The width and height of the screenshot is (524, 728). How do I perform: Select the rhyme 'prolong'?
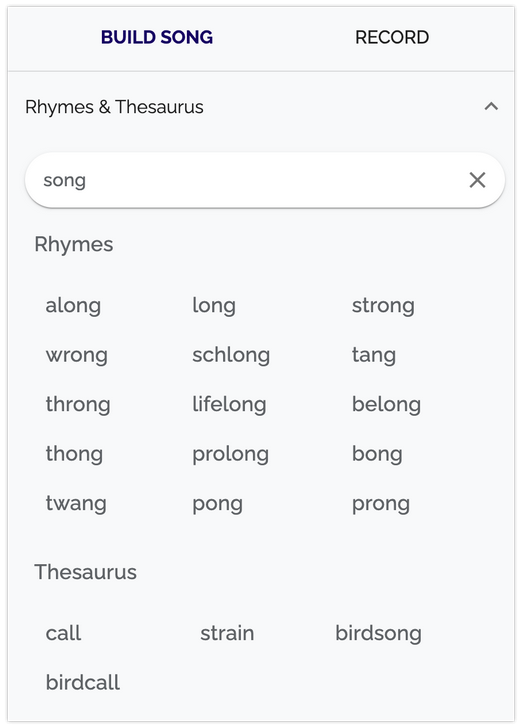tap(231, 455)
